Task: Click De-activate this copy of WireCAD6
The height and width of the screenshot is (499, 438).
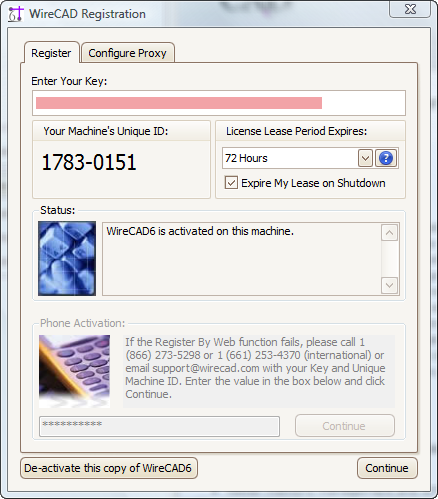Action: coord(109,468)
